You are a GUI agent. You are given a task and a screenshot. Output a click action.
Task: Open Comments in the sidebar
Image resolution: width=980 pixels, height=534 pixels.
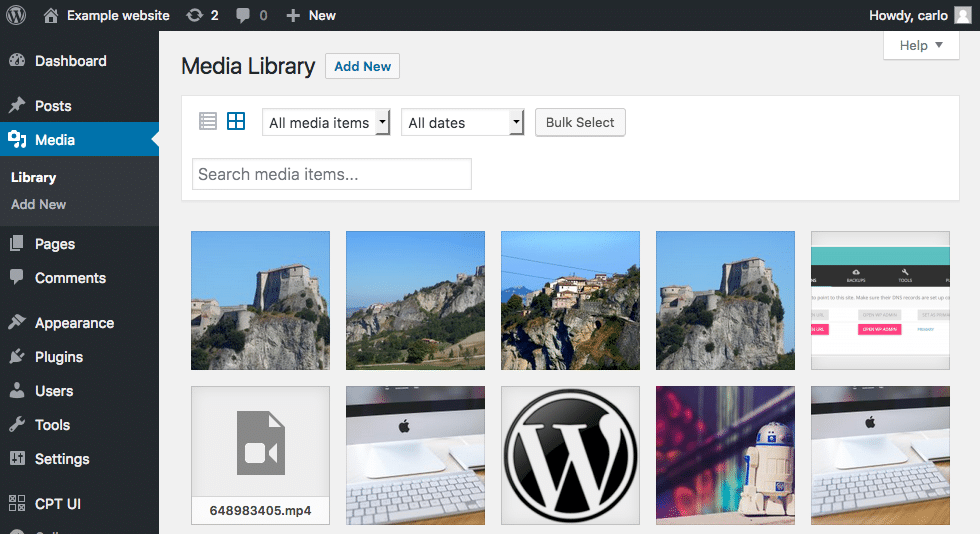coord(79,278)
